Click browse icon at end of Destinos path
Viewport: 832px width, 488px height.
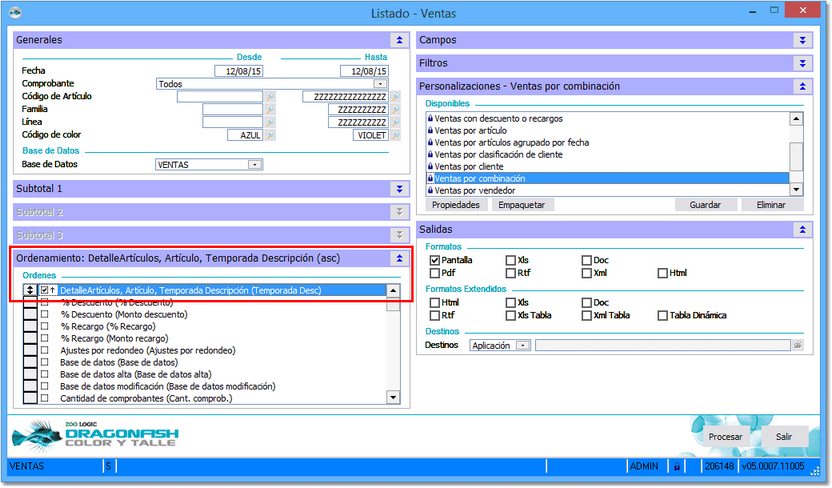click(x=797, y=345)
